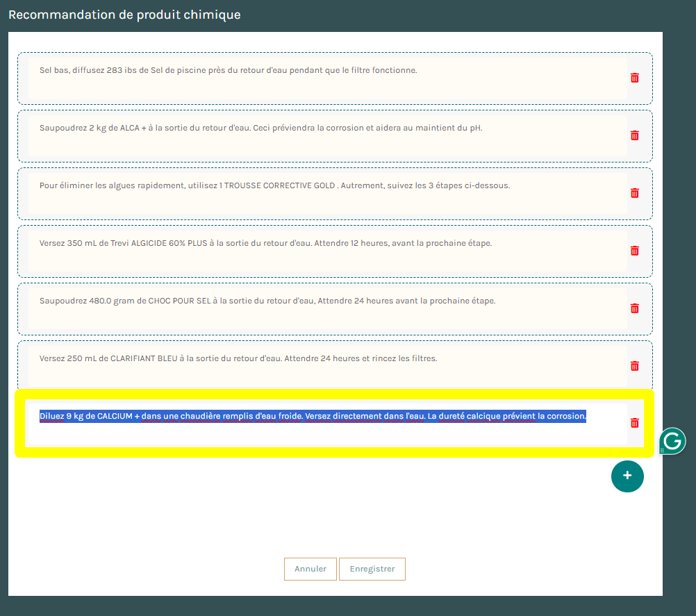Delete the Trevi ALGICIDE 60% PLUS recommendation
This screenshot has width=696, height=616.
pos(635,251)
